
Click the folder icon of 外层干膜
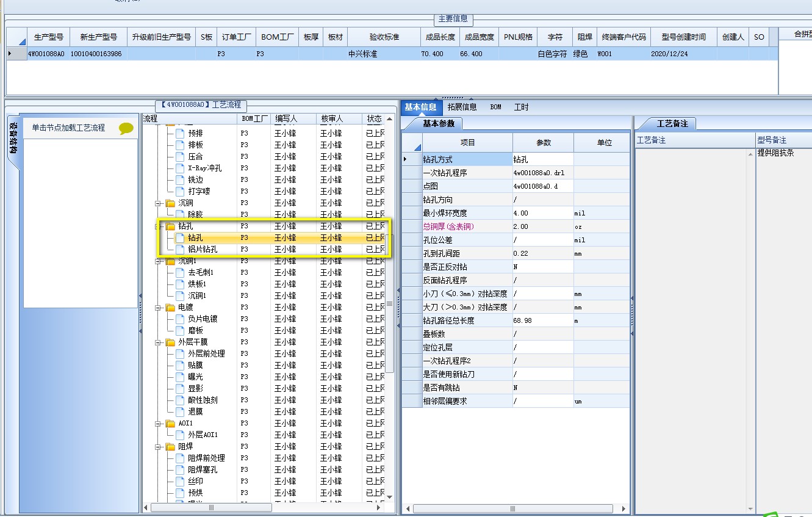click(x=170, y=342)
